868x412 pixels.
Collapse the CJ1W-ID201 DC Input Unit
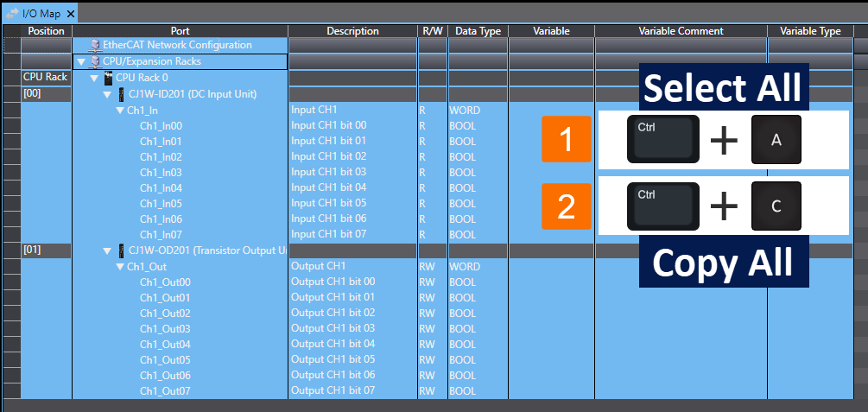click(107, 95)
